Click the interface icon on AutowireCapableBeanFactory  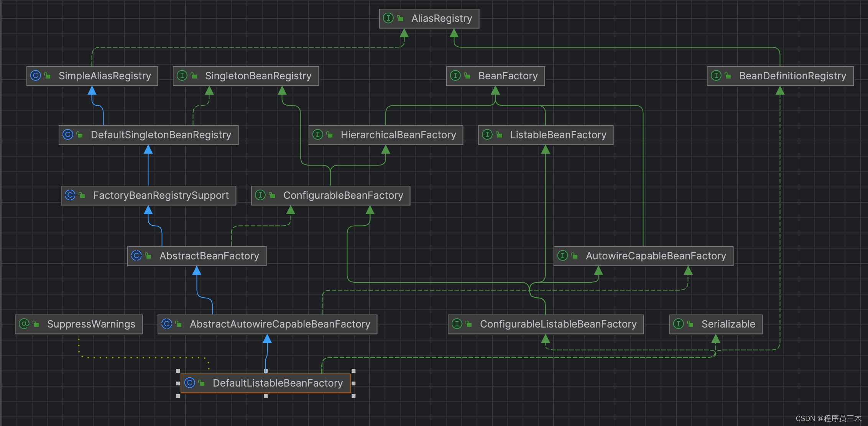(563, 256)
